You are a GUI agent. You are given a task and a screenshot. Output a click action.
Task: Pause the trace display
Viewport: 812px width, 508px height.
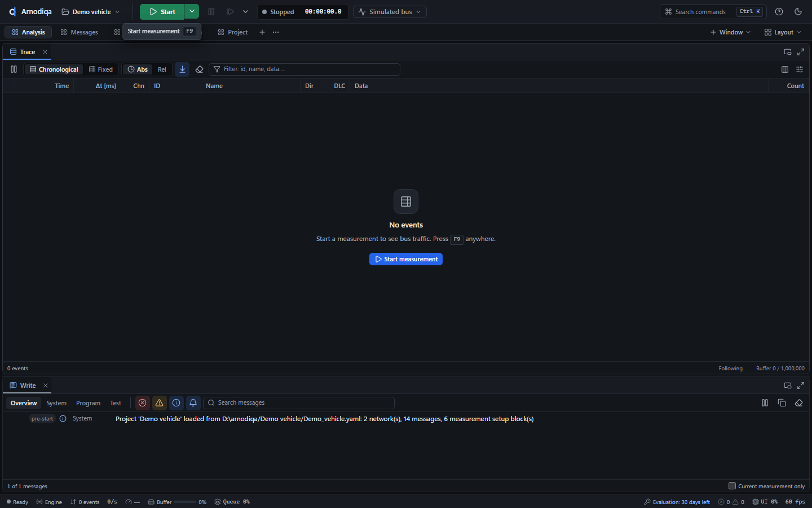[14, 69]
